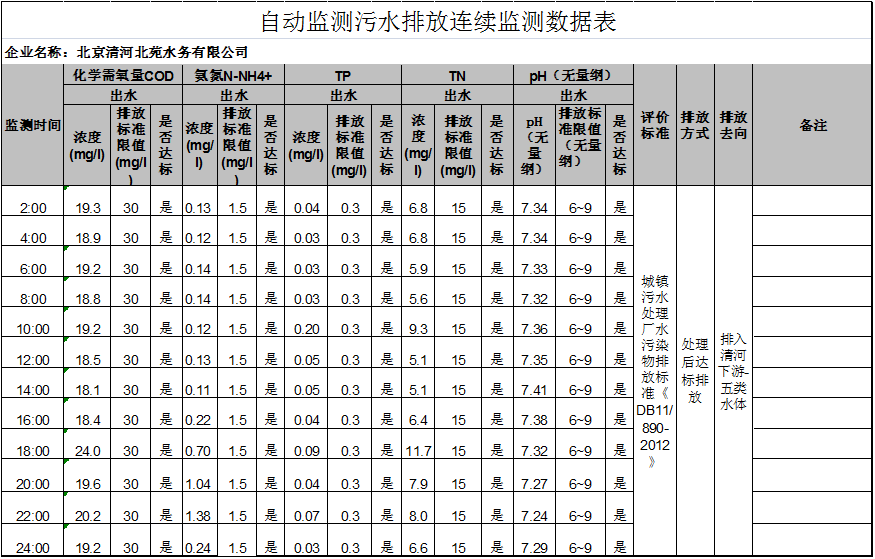Click the pH（无量纲） group header
The width and height of the screenshot is (875, 559).
pyautogui.click(x=574, y=75)
